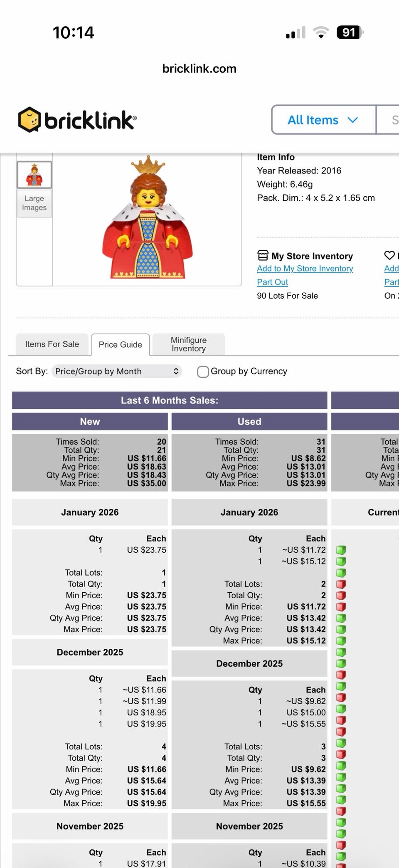
Task: Tap the cellular signal bars icon
Action: [296, 32]
